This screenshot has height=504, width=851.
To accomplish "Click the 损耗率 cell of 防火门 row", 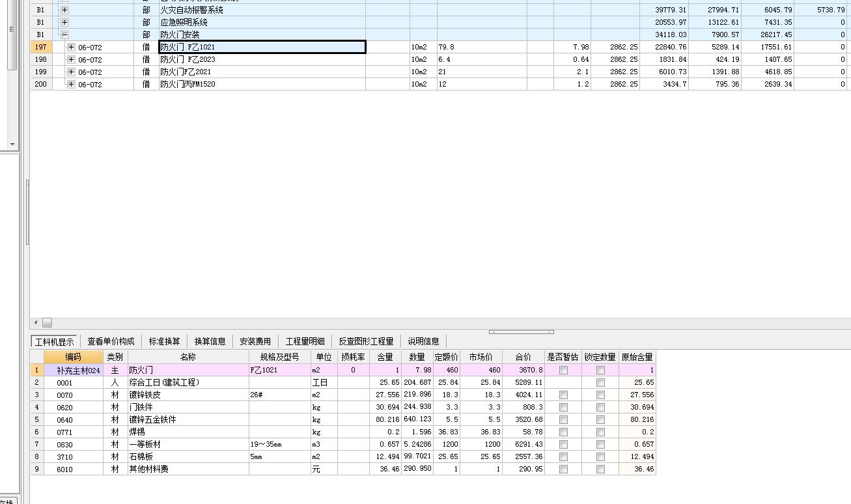I will 354,370.
